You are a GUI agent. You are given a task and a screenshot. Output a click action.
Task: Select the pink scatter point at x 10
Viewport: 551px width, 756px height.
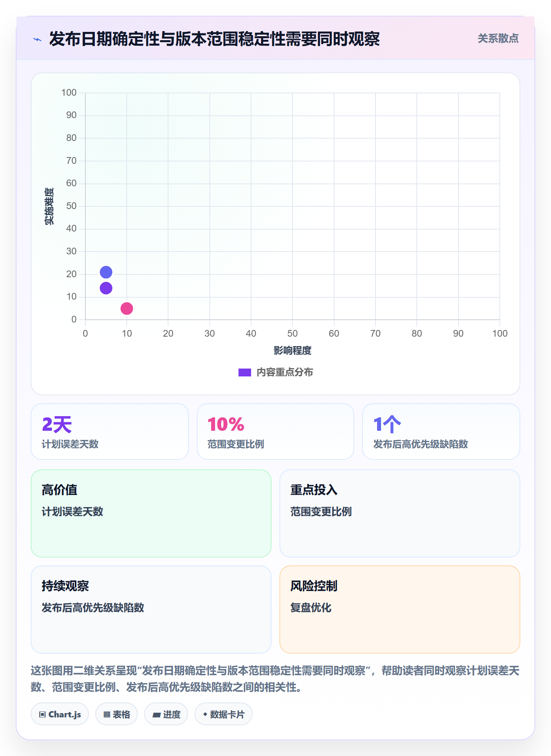(x=127, y=308)
